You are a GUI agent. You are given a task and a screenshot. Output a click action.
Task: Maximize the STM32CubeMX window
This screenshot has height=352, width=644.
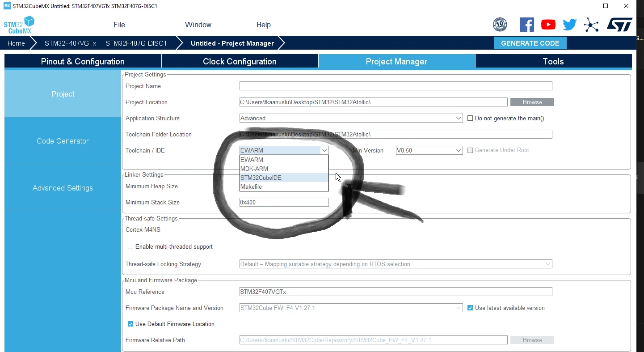click(606, 6)
